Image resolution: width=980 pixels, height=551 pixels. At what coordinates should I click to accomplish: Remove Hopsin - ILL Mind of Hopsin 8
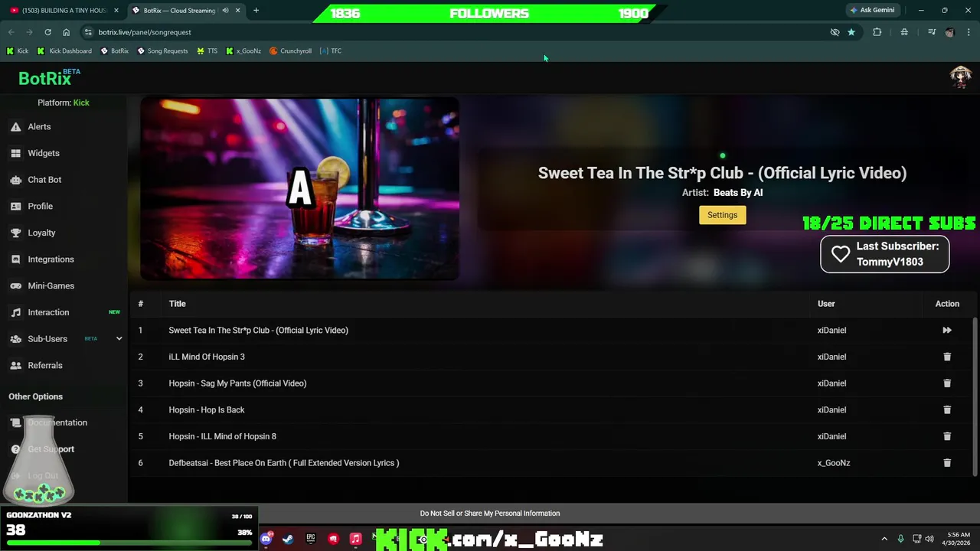(947, 436)
